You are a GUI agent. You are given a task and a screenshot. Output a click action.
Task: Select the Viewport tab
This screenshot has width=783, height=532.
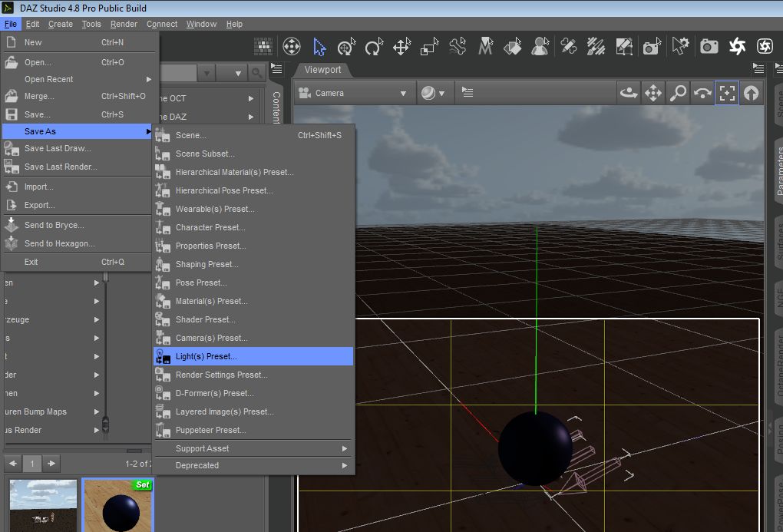pos(322,70)
